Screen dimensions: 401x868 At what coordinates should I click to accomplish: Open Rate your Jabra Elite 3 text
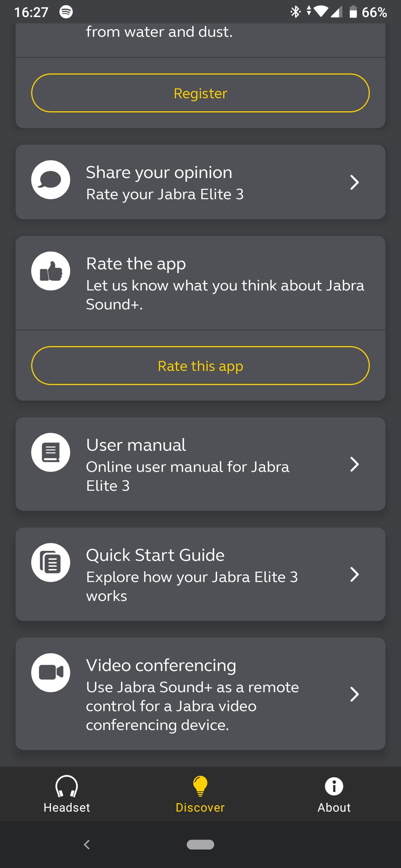(x=165, y=194)
